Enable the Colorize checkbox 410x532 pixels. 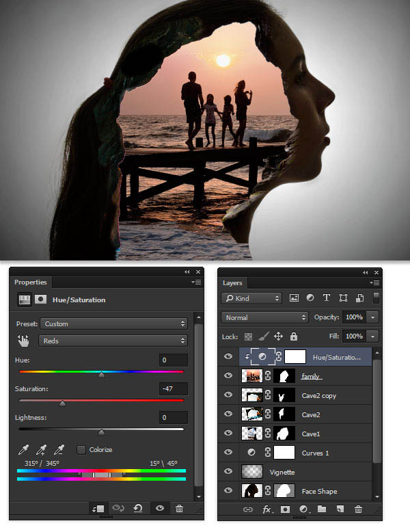pos(81,450)
